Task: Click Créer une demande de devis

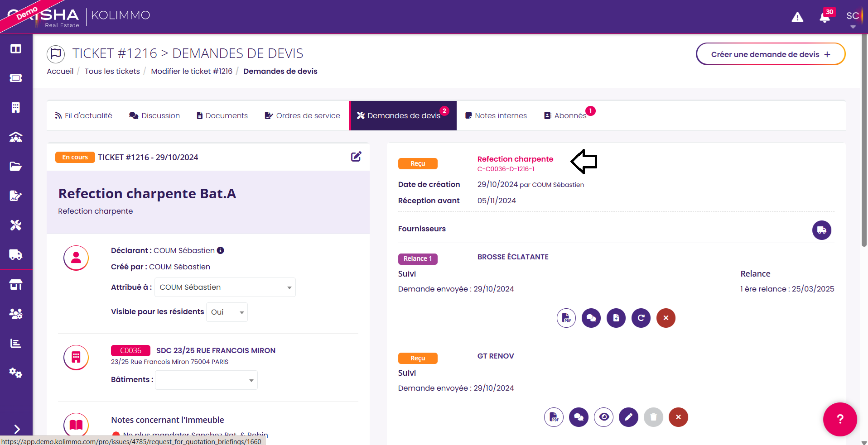Action: point(771,54)
